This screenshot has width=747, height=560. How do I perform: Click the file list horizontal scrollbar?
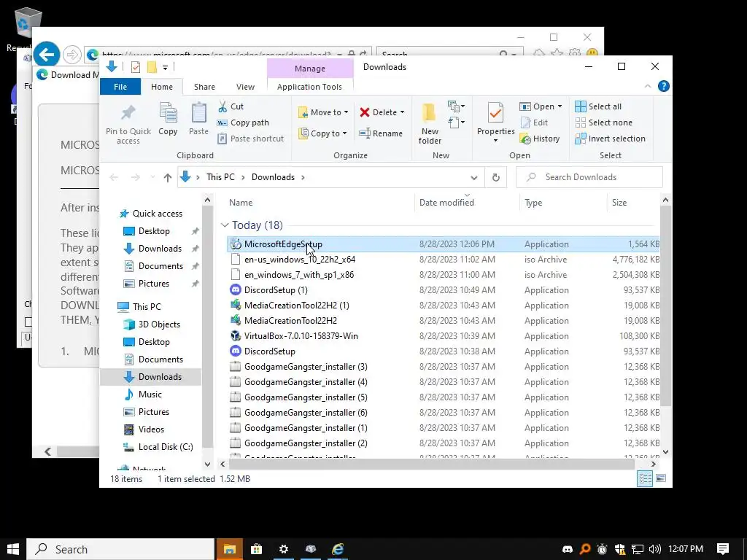click(x=431, y=464)
